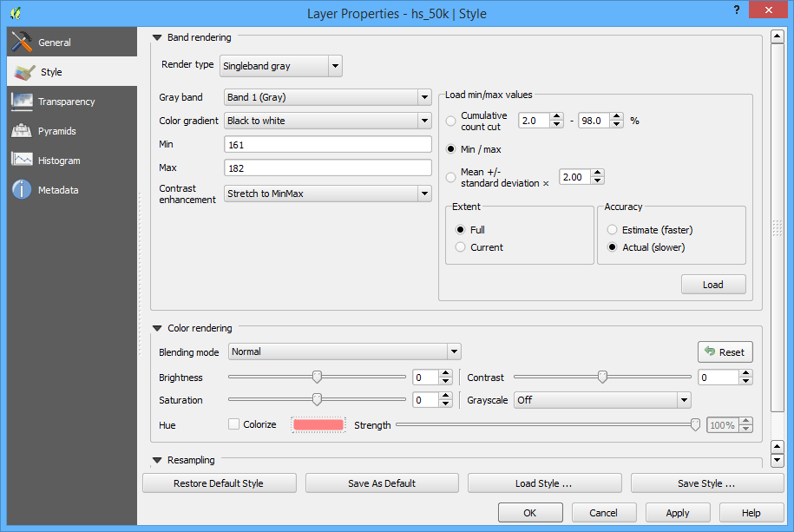Click the Brightness slider handle

point(317,377)
